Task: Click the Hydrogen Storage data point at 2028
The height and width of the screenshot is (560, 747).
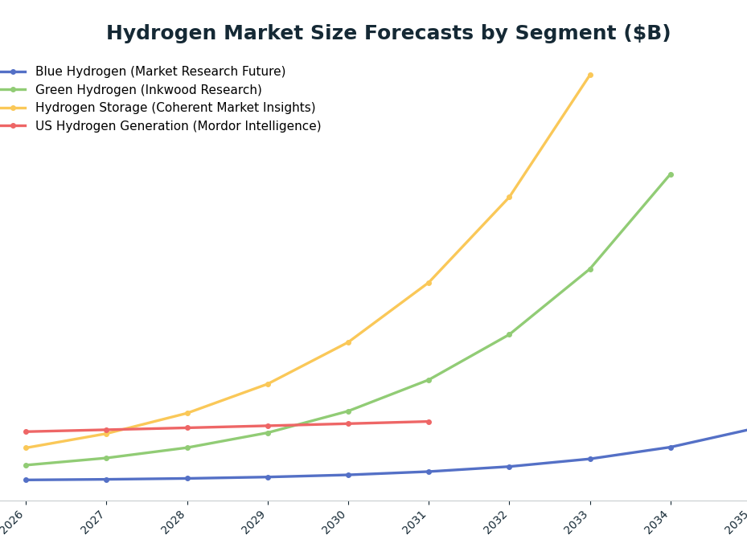Action: pyautogui.click(x=187, y=413)
